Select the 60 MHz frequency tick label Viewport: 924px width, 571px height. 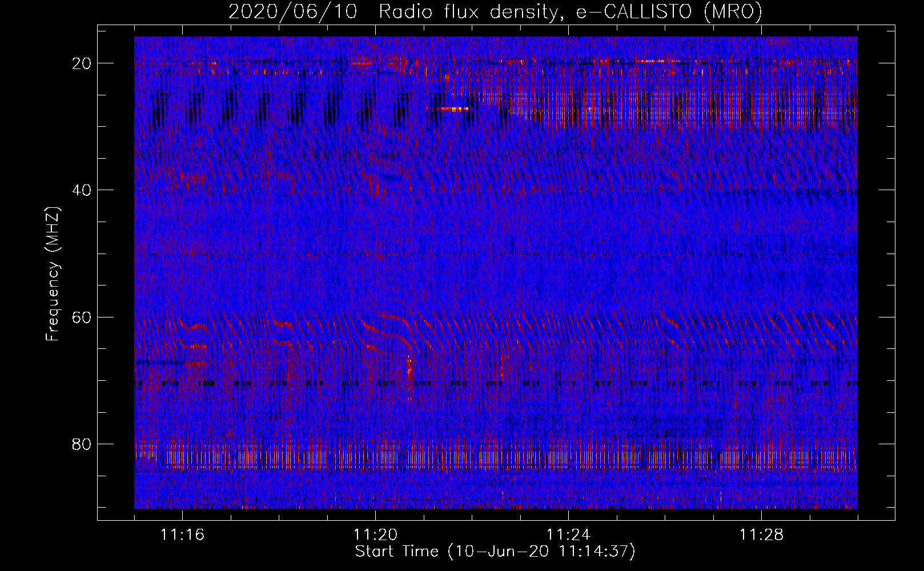coord(82,317)
